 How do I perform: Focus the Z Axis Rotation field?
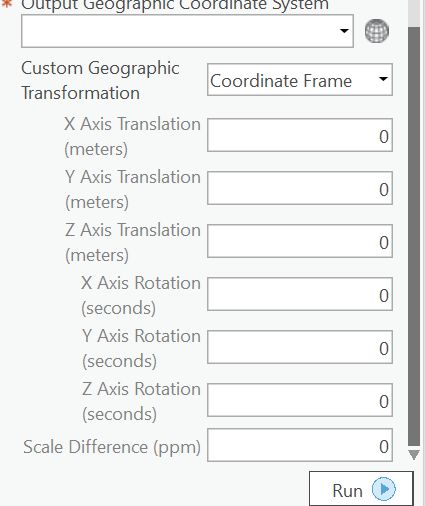300,400
